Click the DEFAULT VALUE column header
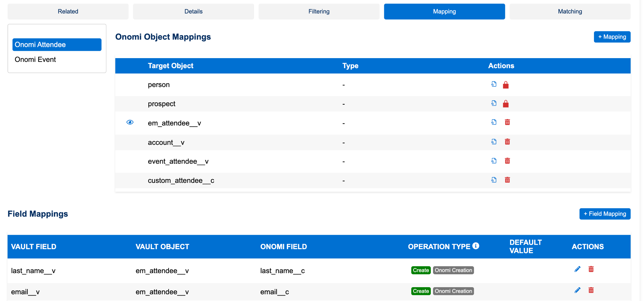 pos(525,247)
